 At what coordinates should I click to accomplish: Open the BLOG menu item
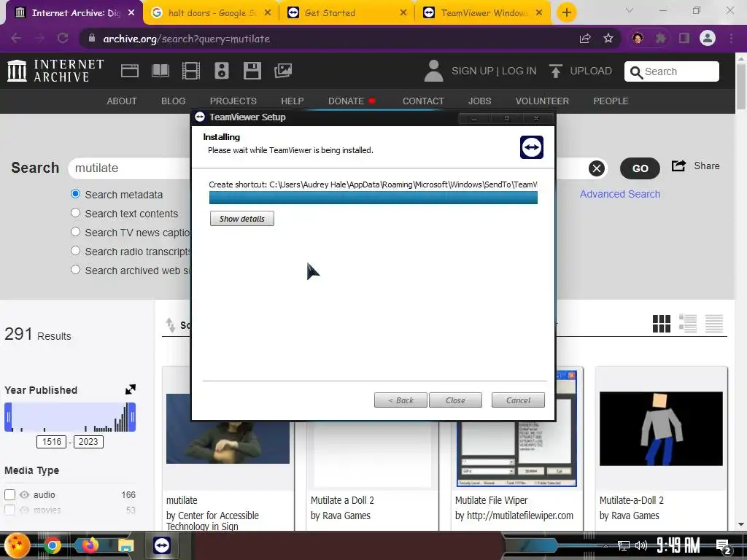[x=174, y=101]
